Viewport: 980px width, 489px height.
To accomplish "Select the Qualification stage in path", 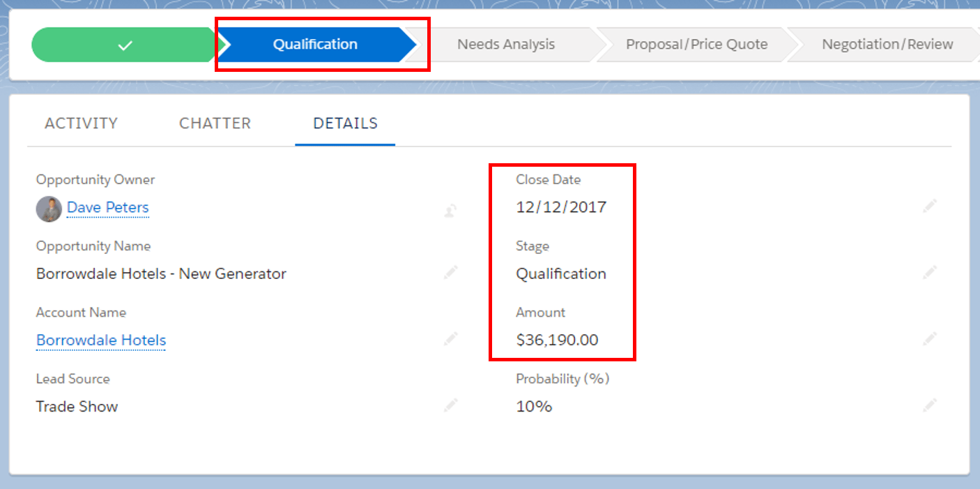I will [x=315, y=45].
